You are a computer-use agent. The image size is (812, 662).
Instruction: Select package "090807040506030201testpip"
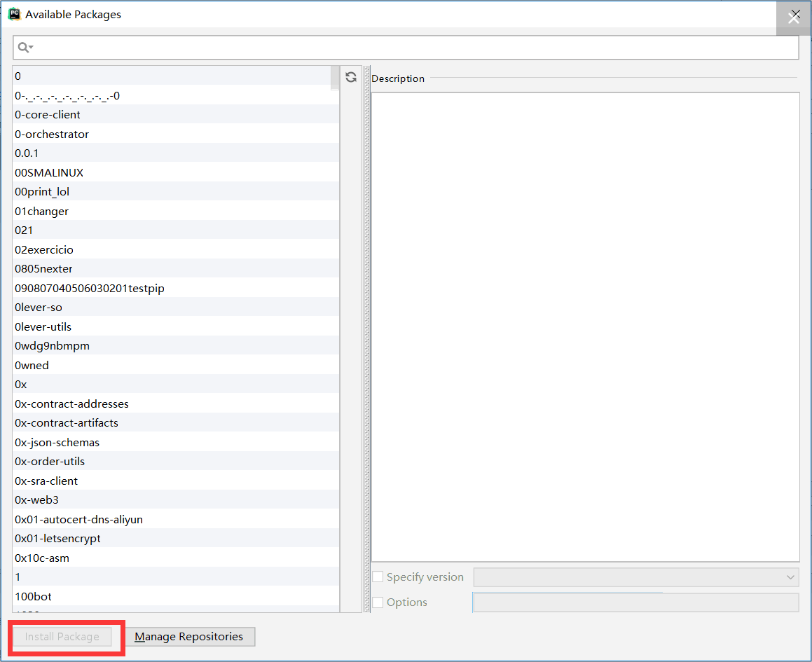176,288
